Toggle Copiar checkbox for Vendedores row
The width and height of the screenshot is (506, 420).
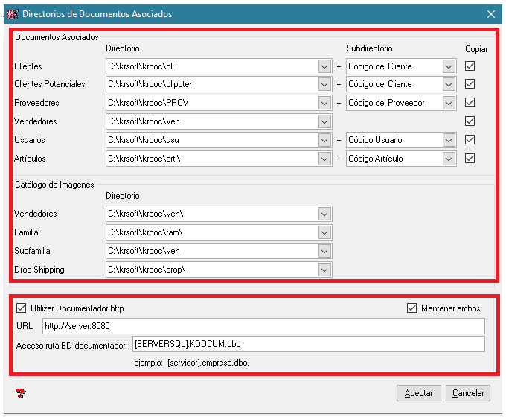coord(470,121)
